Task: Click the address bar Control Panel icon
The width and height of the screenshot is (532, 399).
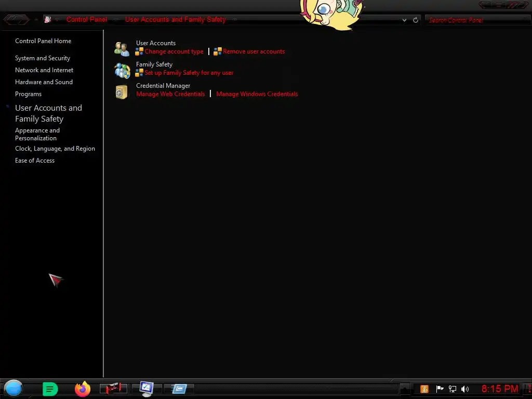Action: pyautogui.click(x=47, y=20)
